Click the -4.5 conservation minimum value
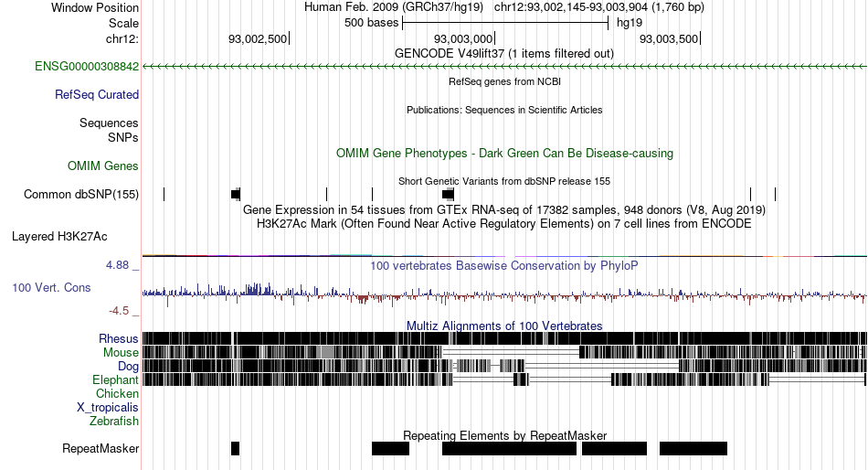This screenshot has width=868, height=470. 119,311
